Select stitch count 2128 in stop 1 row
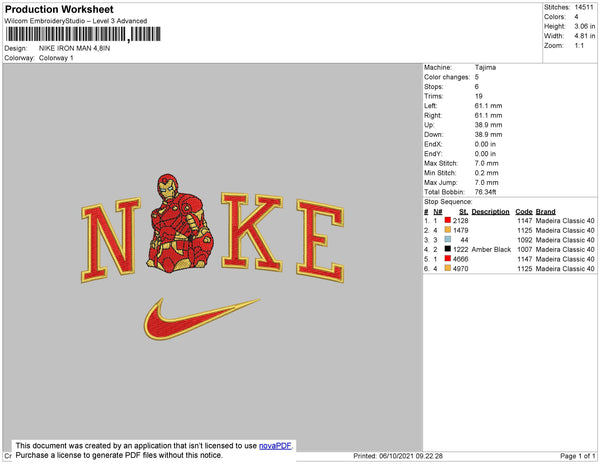 [x=461, y=221]
